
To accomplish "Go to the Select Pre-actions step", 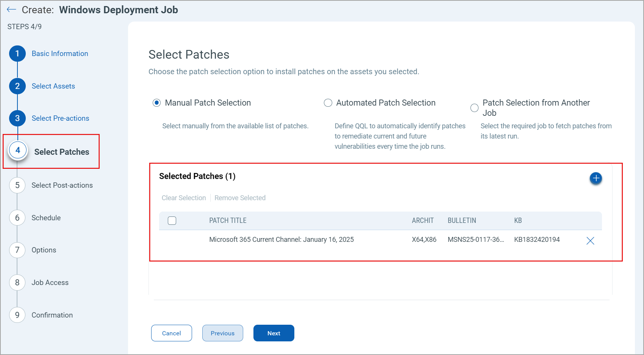I will coord(17,118).
